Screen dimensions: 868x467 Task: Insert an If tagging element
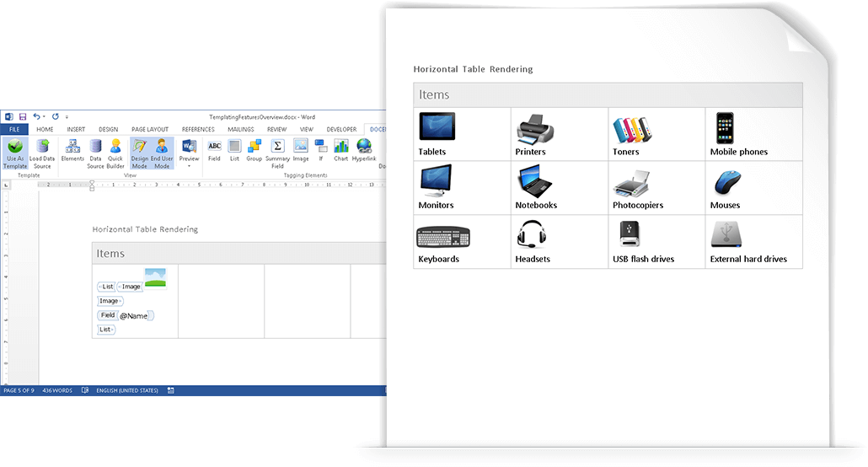320,150
